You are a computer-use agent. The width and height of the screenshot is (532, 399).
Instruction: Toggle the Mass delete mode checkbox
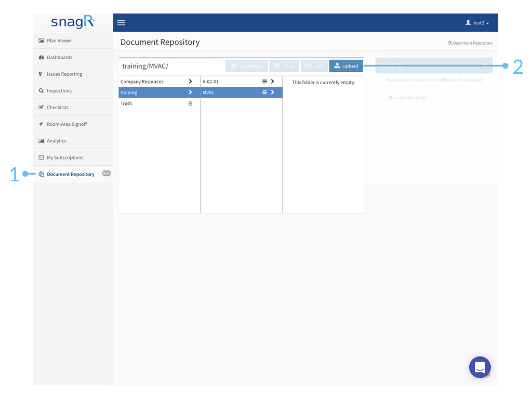click(383, 98)
